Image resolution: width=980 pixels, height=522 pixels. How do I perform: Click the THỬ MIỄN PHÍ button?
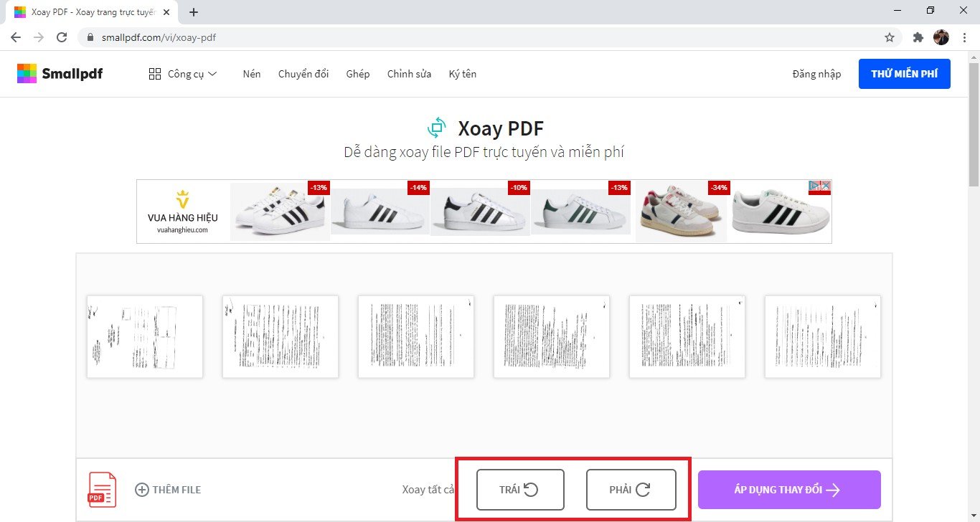tap(904, 73)
